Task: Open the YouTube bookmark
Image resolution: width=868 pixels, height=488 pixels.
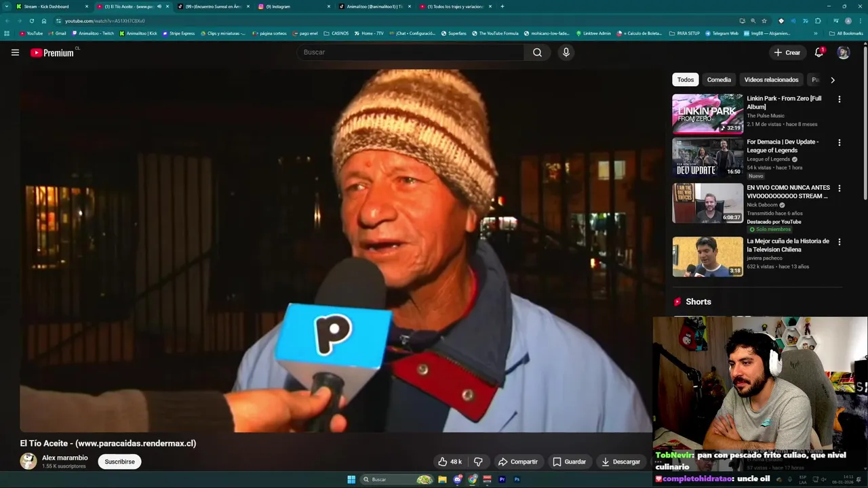Action: coord(31,33)
